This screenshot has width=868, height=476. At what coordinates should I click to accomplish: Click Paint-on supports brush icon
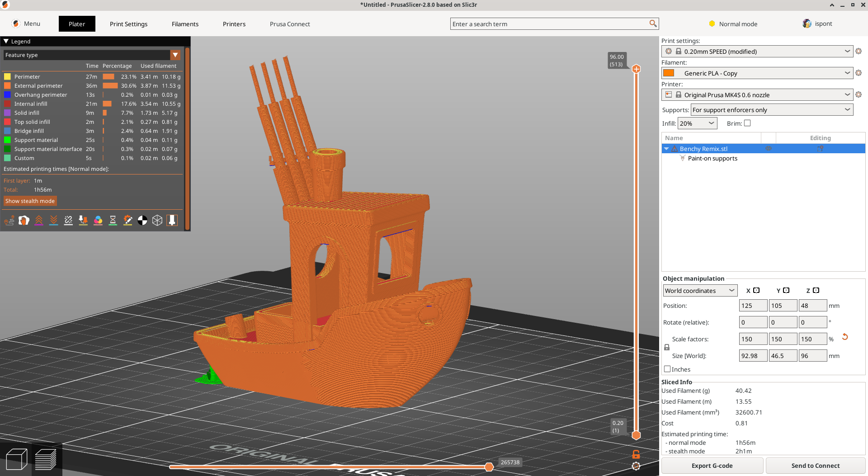point(683,158)
